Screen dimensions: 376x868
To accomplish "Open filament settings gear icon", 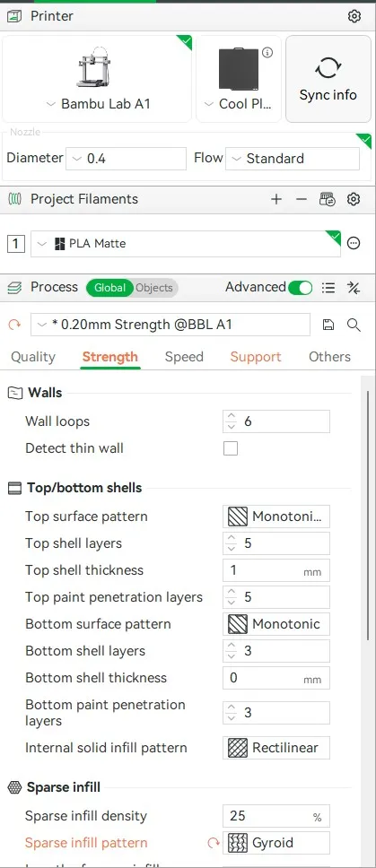I will tap(354, 199).
